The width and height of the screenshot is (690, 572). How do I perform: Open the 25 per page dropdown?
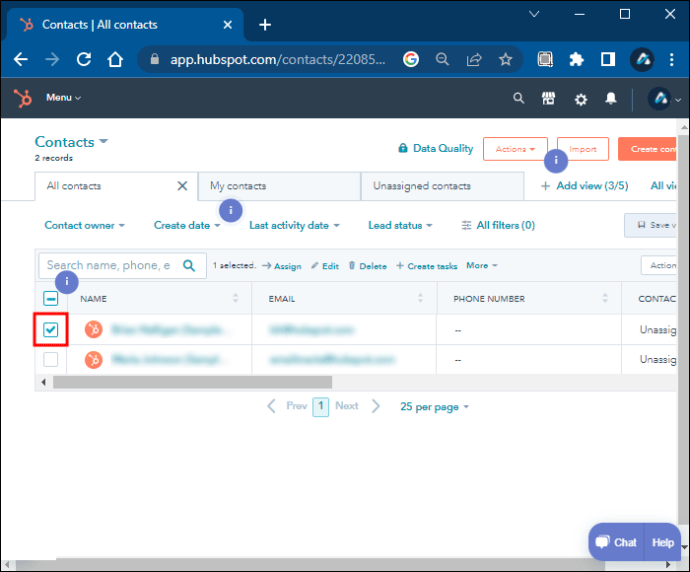pyautogui.click(x=434, y=407)
